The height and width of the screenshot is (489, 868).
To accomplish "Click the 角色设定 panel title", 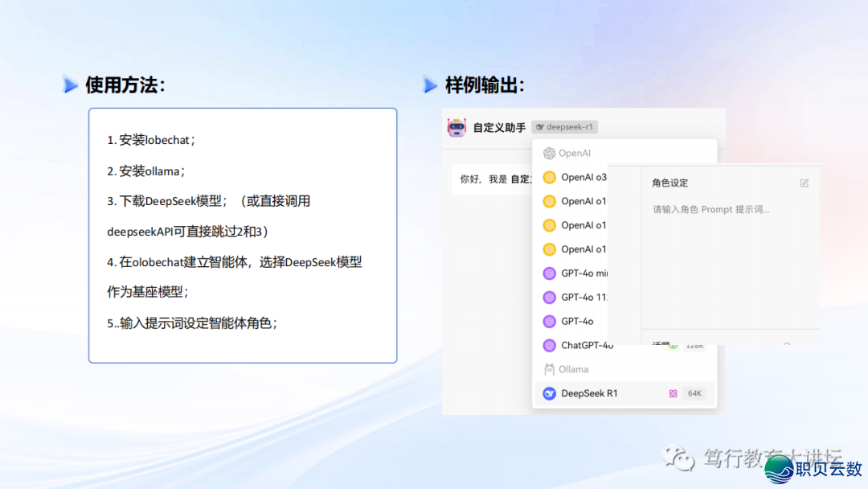I will 670,183.
